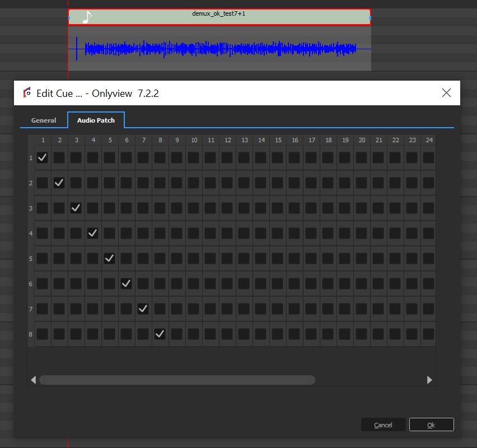477x448 pixels.
Task: Click the horizontal scrollbar thumb
Action: 177,380
